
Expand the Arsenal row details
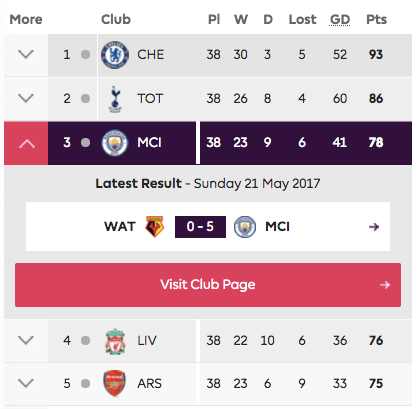click(26, 383)
